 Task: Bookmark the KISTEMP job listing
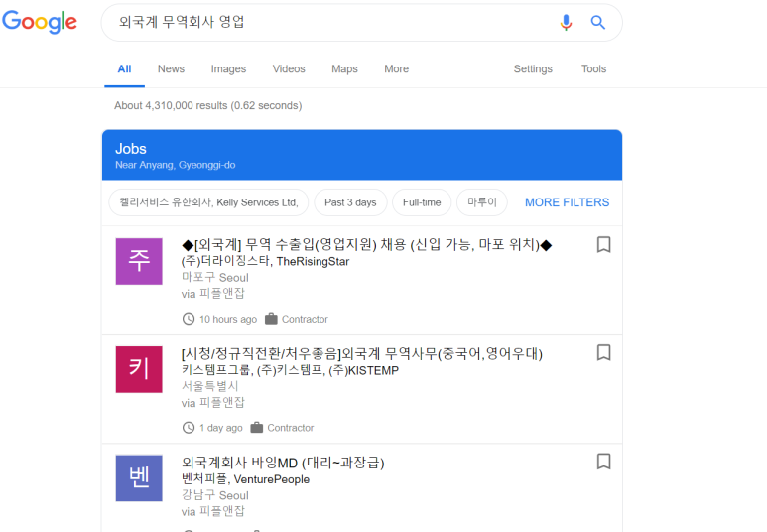click(x=603, y=352)
